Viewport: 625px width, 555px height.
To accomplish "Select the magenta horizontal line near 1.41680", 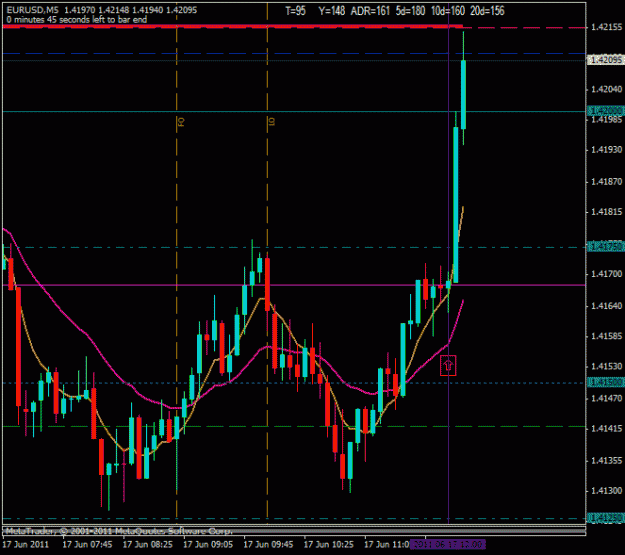I will 294,285.
